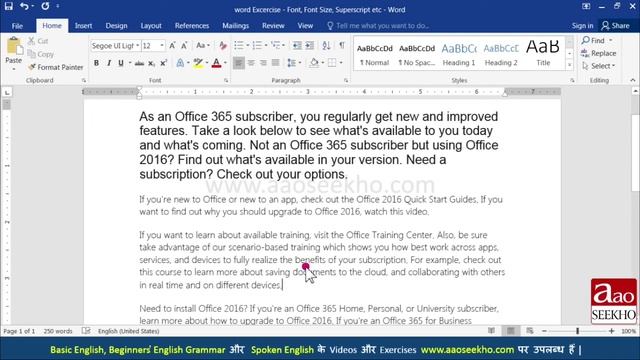The image size is (640, 360).
Task: Switch to the References tab
Action: (x=192, y=26)
